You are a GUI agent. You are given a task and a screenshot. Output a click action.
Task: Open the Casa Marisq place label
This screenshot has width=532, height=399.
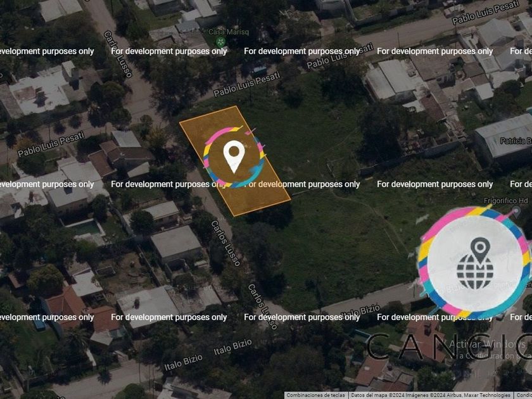click(229, 32)
